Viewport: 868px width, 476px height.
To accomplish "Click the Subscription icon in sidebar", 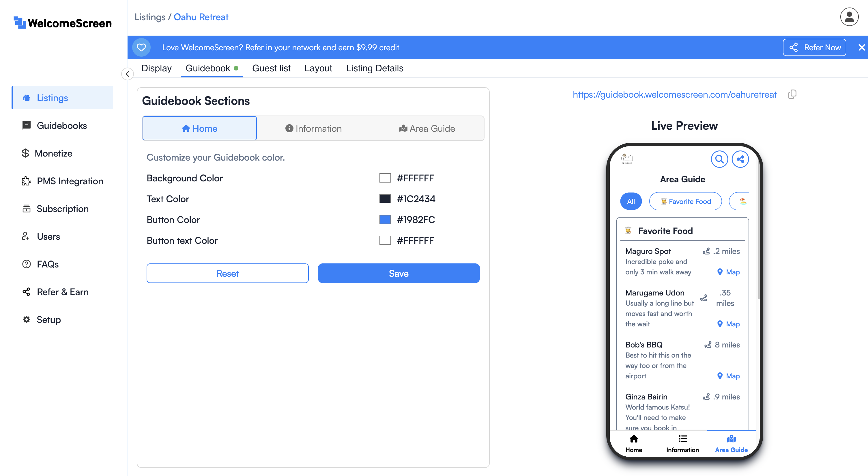I will pyautogui.click(x=26, y=209).
